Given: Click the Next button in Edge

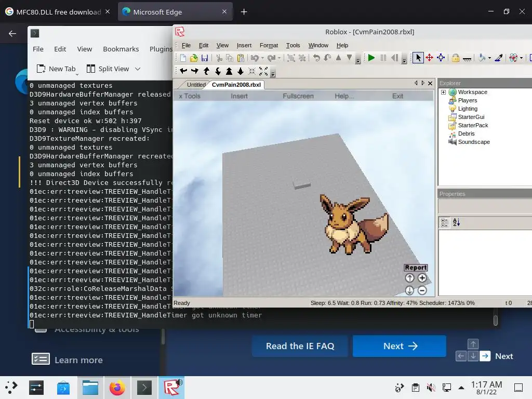Looking at the screenshot, I should click(400, 346).
